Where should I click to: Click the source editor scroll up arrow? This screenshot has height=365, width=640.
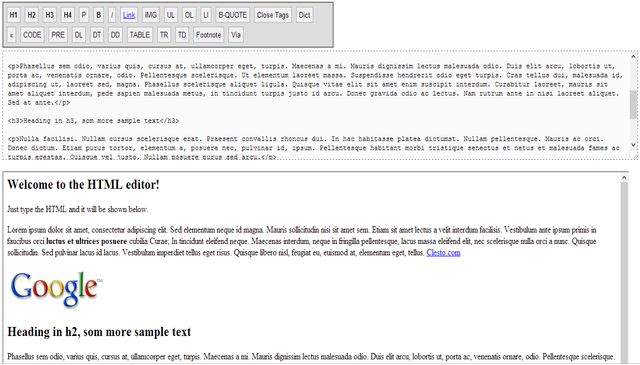click(634, 57)
